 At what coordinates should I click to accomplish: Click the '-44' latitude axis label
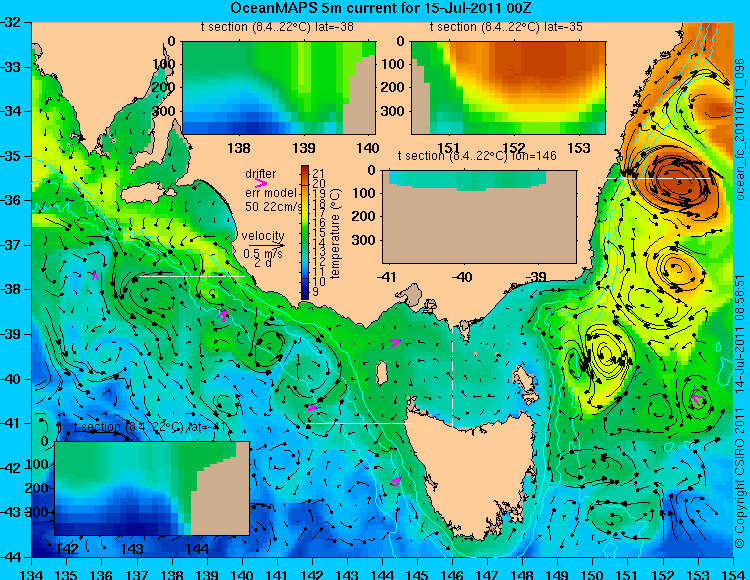(11, 557)
